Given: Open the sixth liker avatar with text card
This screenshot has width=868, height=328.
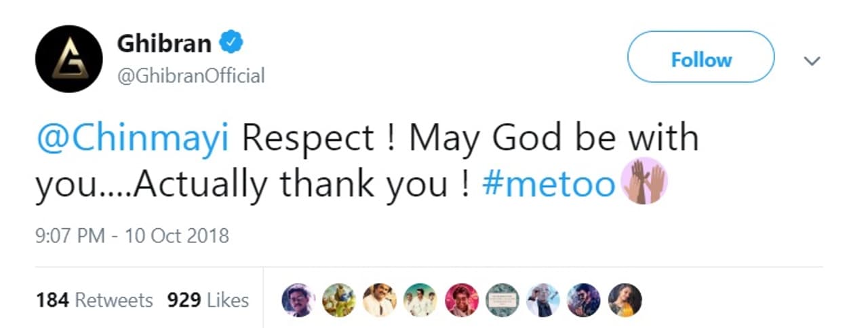Looking at the screenshot, I should pos(502,300).
